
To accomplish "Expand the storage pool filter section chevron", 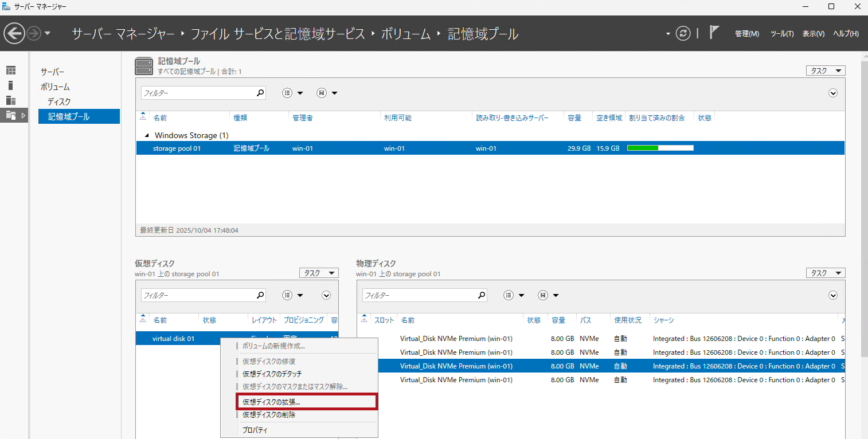I will [833, 93].
